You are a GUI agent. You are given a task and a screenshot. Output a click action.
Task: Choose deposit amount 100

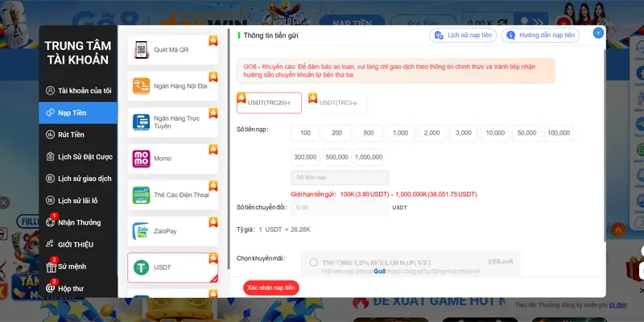(305, 133)
